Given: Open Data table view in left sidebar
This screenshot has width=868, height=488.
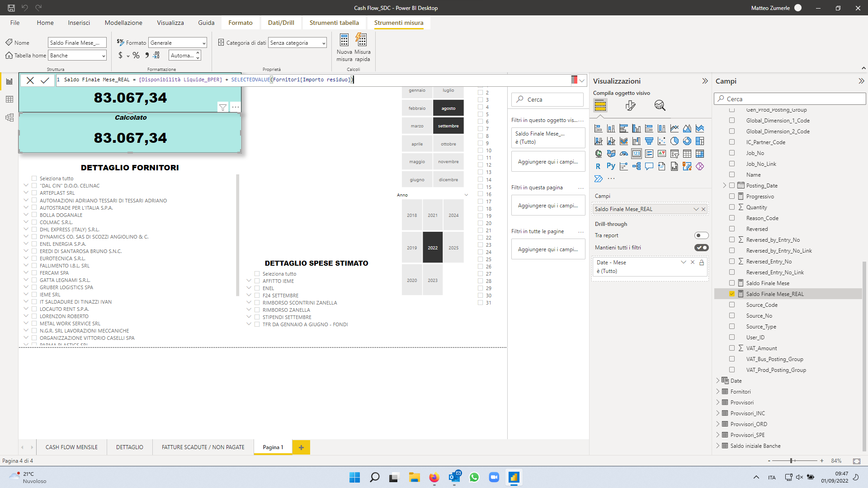Looking at the screenshot, I should [9, 99].
